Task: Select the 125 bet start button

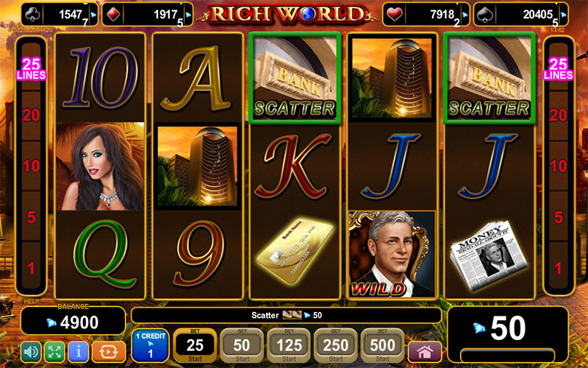Action: (289, 345)
